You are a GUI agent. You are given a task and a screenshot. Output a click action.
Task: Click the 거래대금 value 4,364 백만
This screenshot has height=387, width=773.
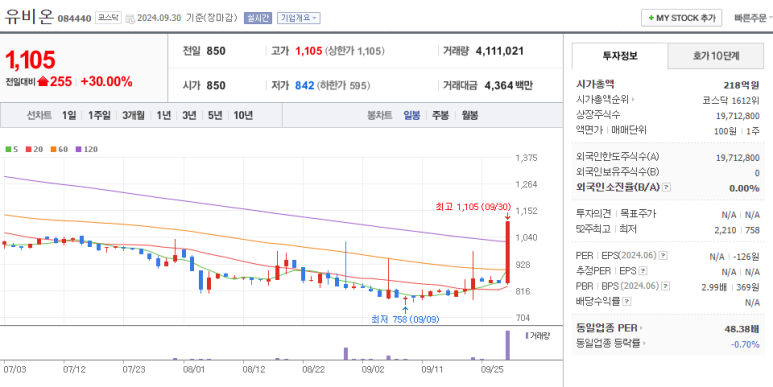click(x=508, y=85)
